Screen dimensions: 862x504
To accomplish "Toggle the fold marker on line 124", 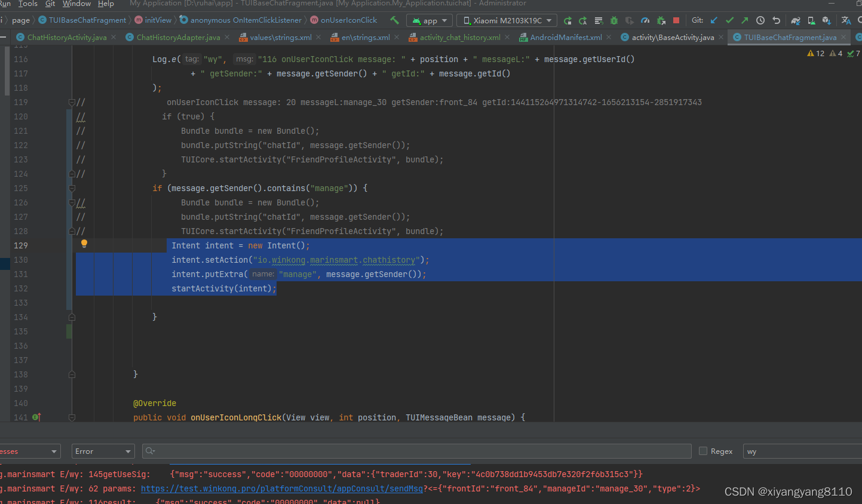I will [x=72, y=174].
